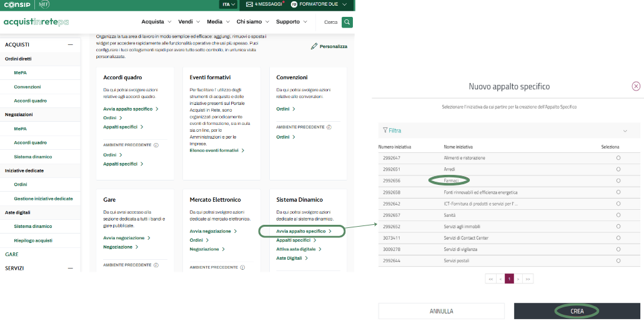Click Avvia appalto specifico under Sistema Dinamico

303,231
